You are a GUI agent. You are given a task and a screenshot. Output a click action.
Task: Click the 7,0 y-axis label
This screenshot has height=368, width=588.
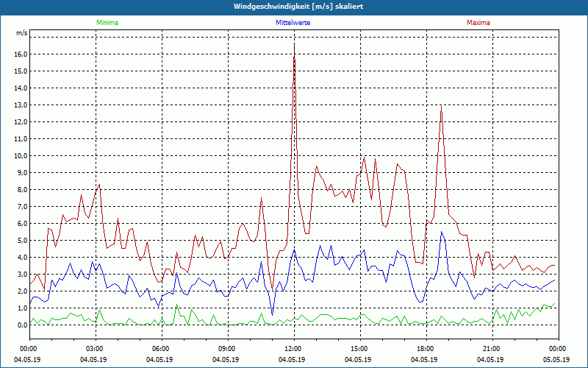click(x=23, y=206)
